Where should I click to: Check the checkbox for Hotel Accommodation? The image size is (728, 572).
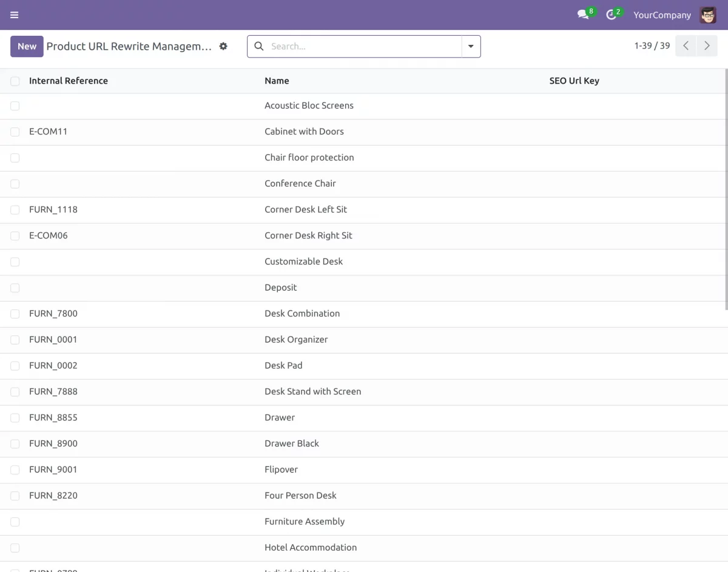pos(15,547)
